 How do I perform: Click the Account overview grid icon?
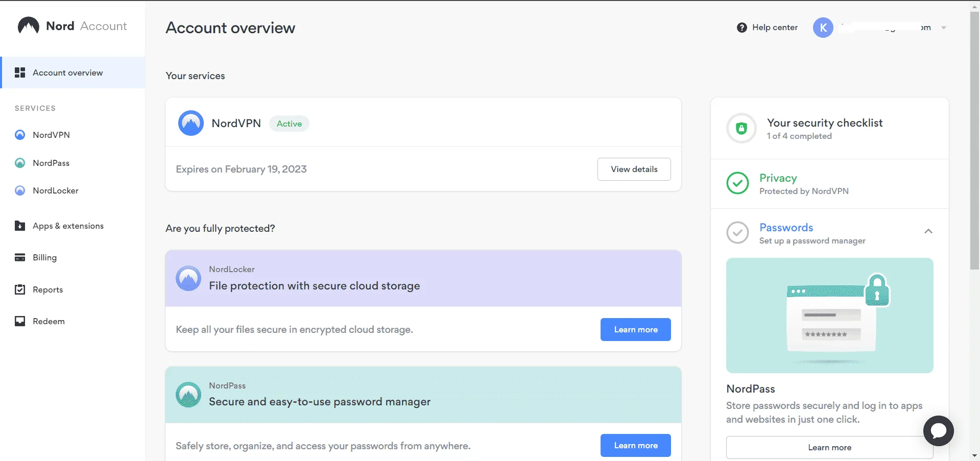click(x=20, y=72)
